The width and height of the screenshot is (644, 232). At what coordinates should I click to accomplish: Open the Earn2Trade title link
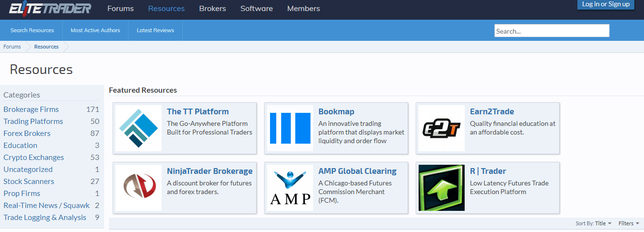492,111
